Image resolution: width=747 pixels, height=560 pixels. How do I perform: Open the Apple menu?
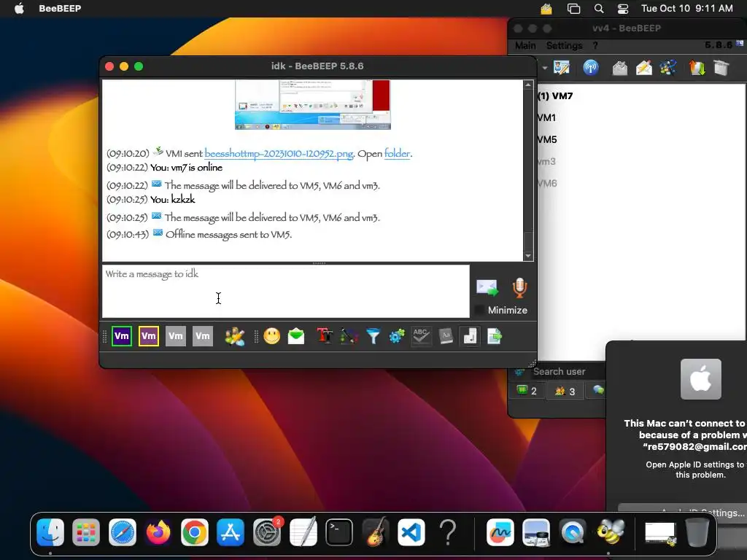click(x=19, y=9)
